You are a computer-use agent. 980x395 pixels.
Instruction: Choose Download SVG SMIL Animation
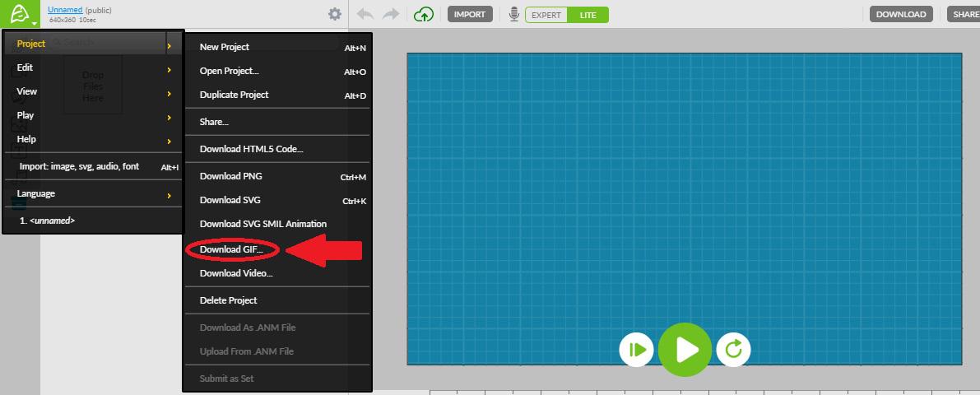coord(276,224)
